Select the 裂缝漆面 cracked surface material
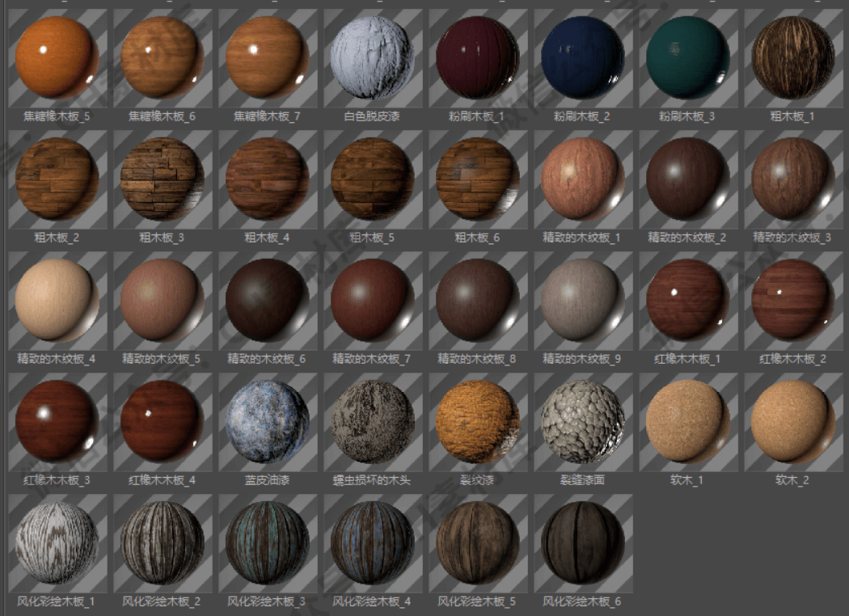Screen dimensions: 849x616 pos(582,421)
